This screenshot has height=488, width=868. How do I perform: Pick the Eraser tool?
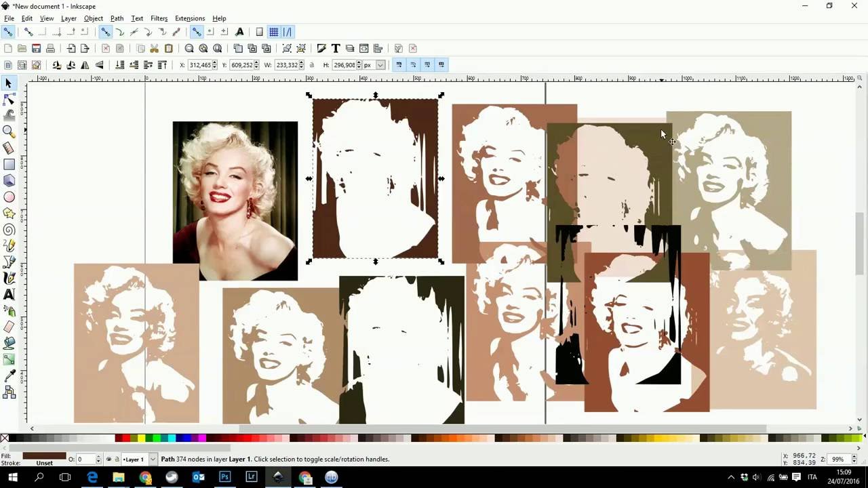point(9,327)
